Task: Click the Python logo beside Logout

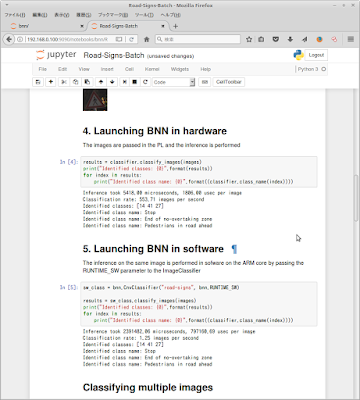Action: click(298, 55)
